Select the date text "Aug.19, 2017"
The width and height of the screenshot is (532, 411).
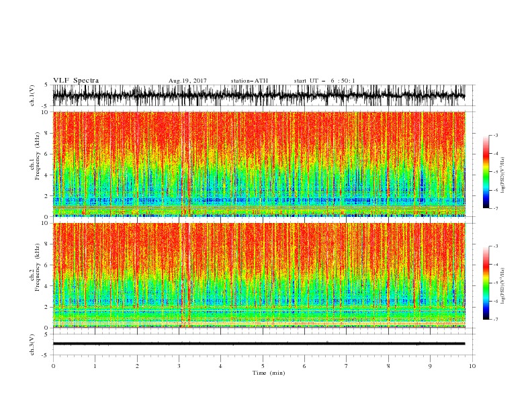(187, 81)
